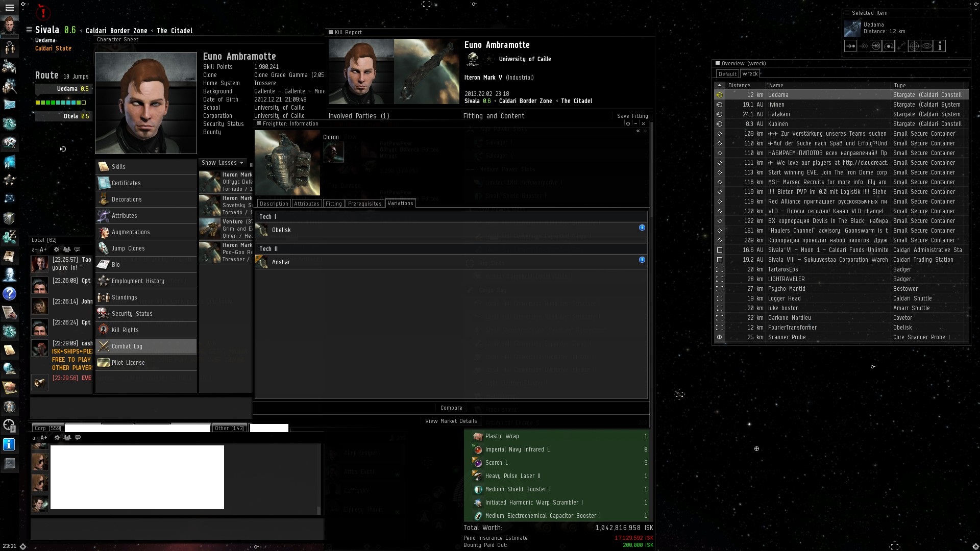Click info icon beside Obelisk variation
The width and height of the screenshot is (980, 551).
click(x=642, y=228)
